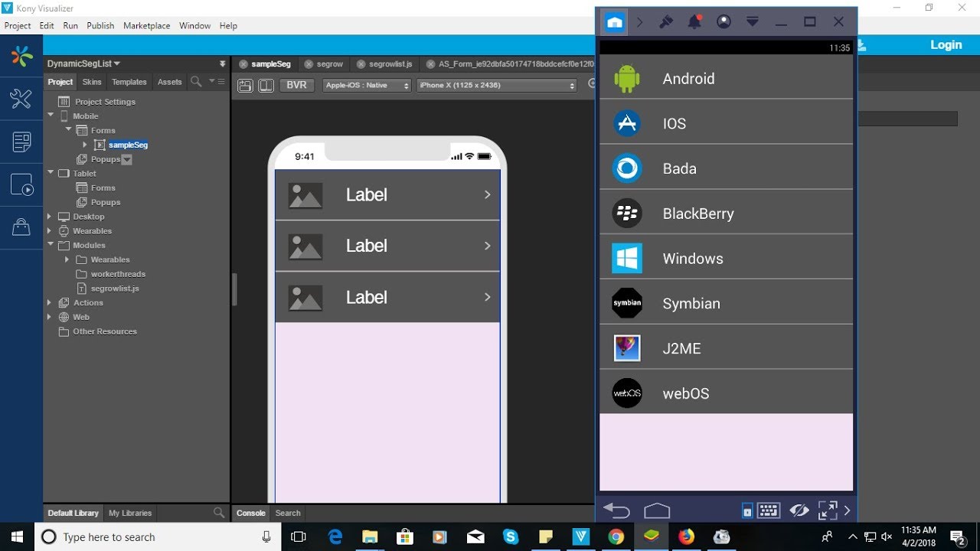
Task: Click the portrait orientation layout icon
Action: (x=245, y=86)
